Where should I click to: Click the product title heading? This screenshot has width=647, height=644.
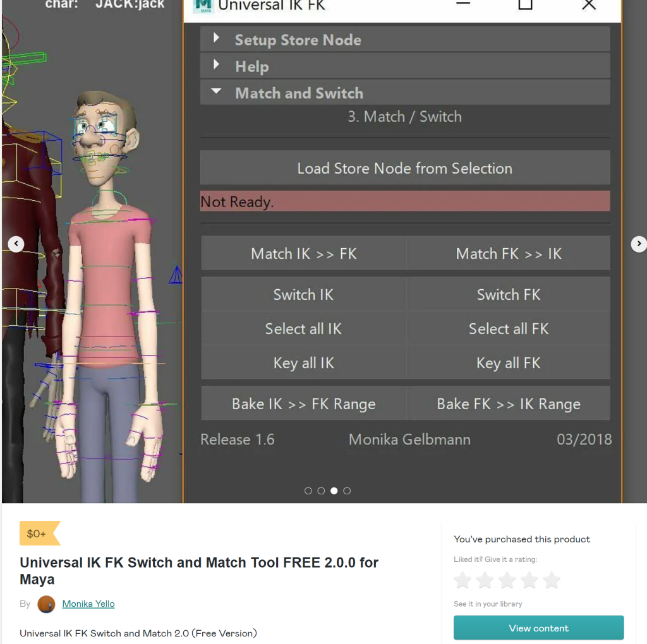tap(199, 571)
